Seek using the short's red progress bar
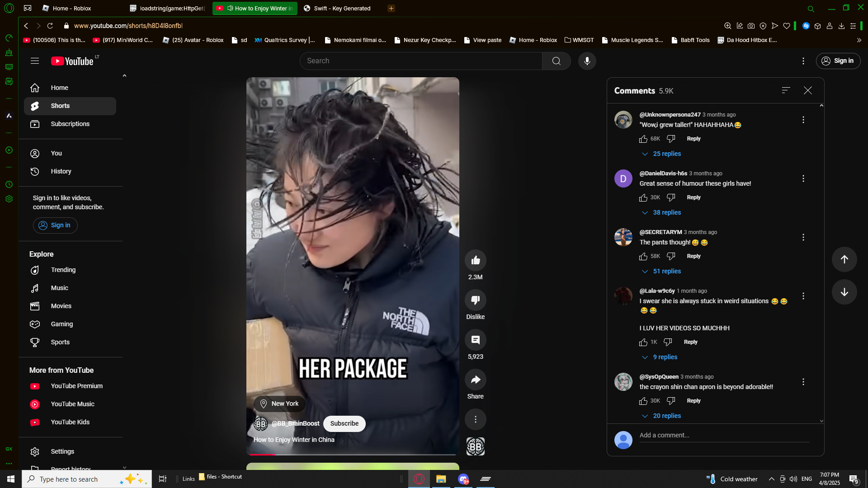This screenshot has width=868, height=488. pyautogui.click(x=353, y=454)
